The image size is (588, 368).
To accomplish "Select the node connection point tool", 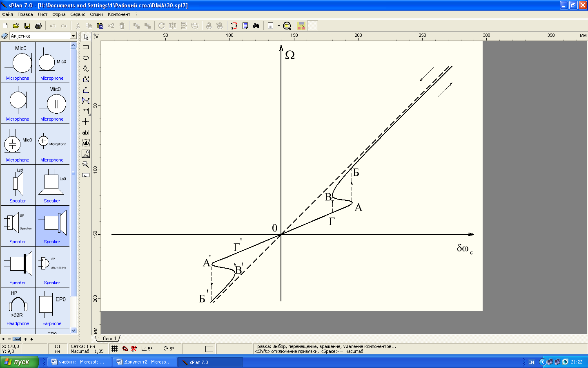I will tap(86, 122).
